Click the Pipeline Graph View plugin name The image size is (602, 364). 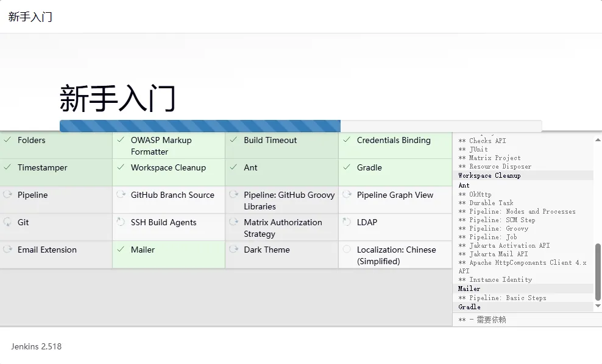point(395,195)
